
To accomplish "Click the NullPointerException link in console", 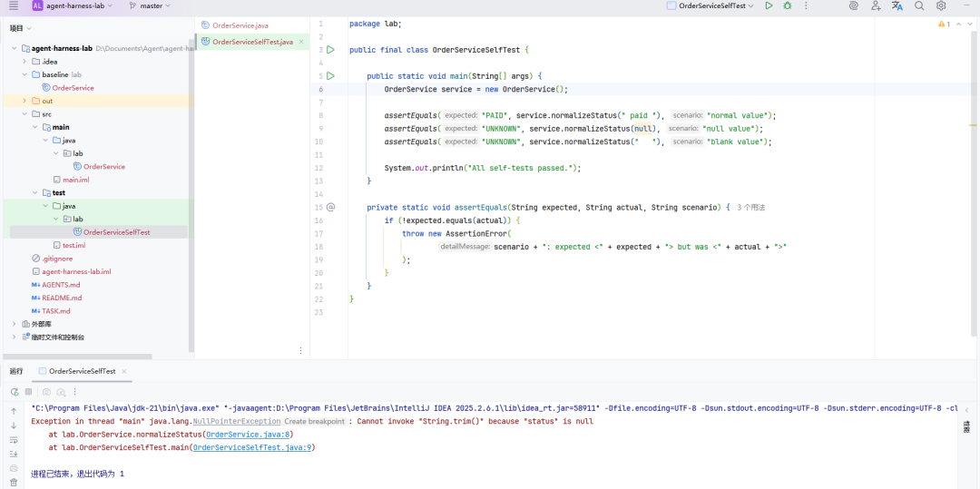I will [237, 422].
